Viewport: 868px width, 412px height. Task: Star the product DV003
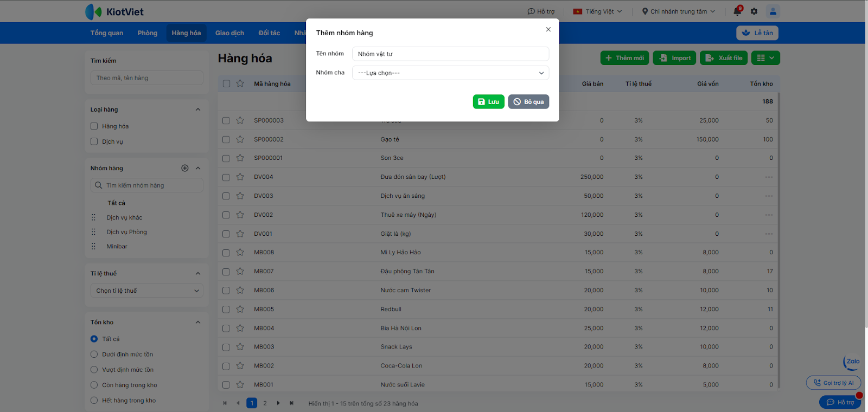(x=240, y=196)
